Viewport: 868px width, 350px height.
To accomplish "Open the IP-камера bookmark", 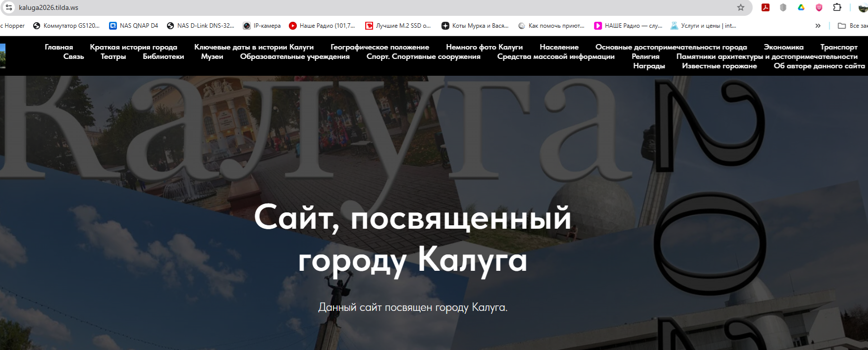I will tap(262, 26).
